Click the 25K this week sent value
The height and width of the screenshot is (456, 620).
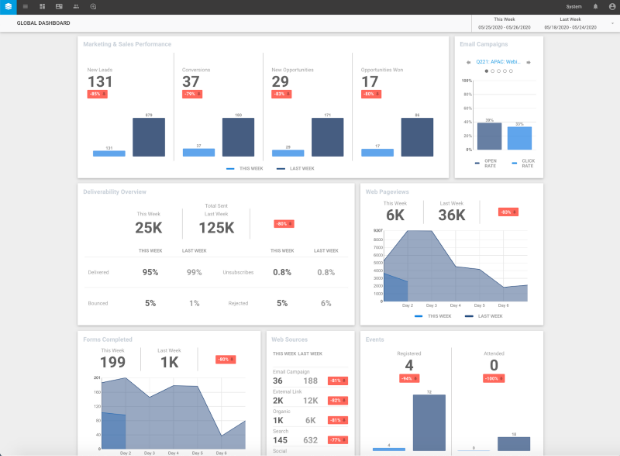149,228
